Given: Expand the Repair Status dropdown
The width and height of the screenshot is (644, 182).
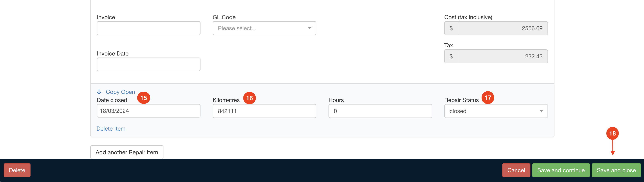Looking at the screenshot, I should click(x=495, y=111).
